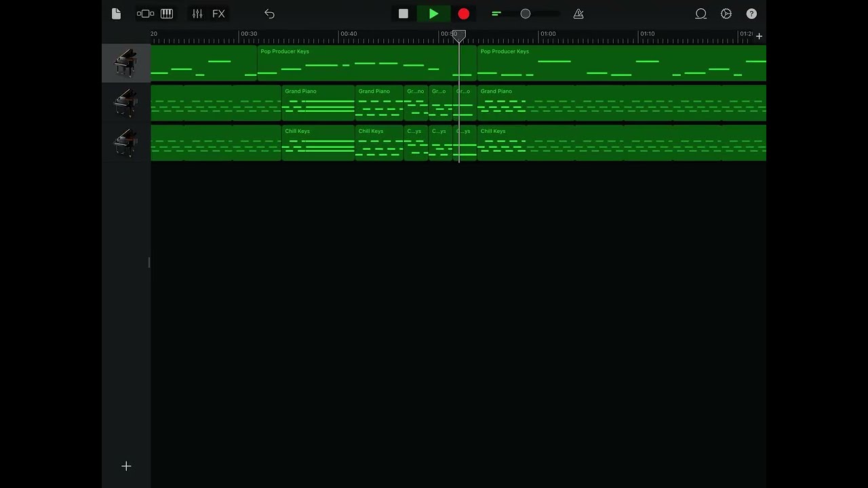Open the help overlay
The width and height of the screenshot is (868, 488).
point(751,14)
